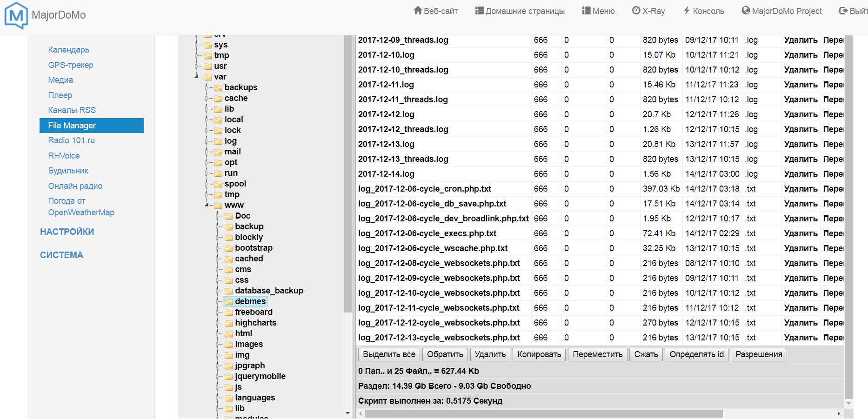Expand the Doc folder node
Viewport: 868px width, 419px height.
(218, 216)
